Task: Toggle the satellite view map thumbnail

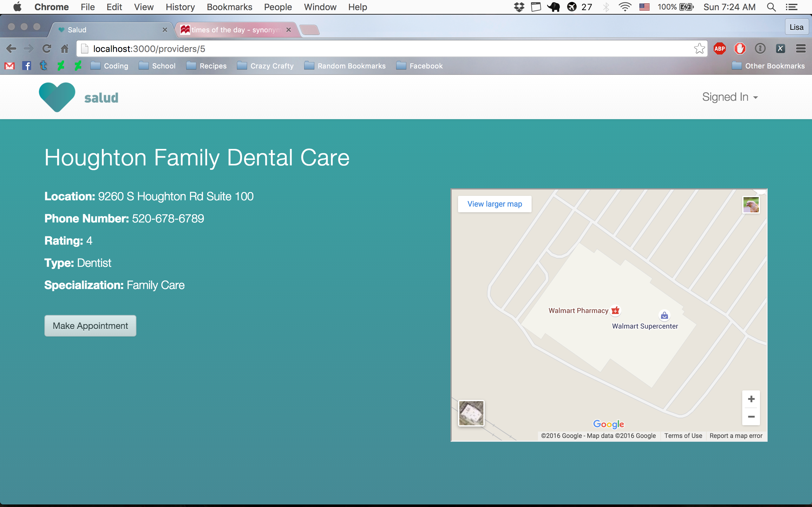Action: point(471,413)
